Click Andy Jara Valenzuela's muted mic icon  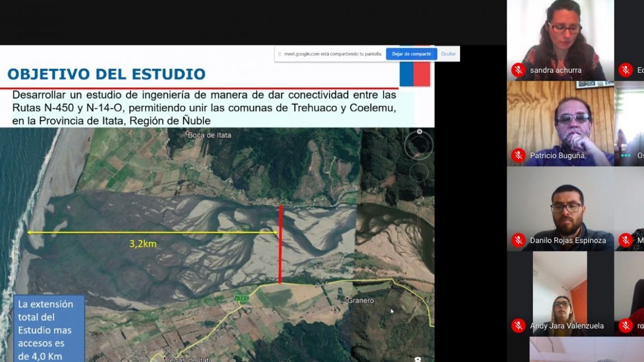(x=518, y=325)
